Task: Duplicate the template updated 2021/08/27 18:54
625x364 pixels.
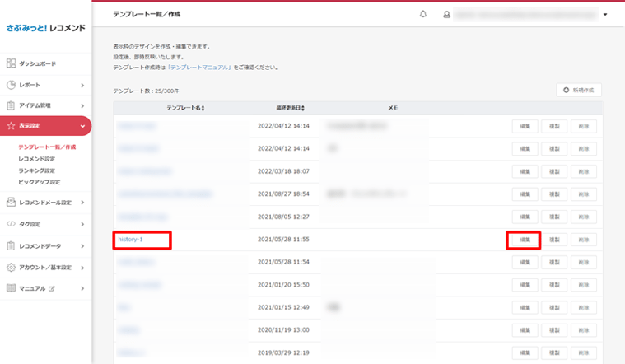Action: tap(554, 194)
